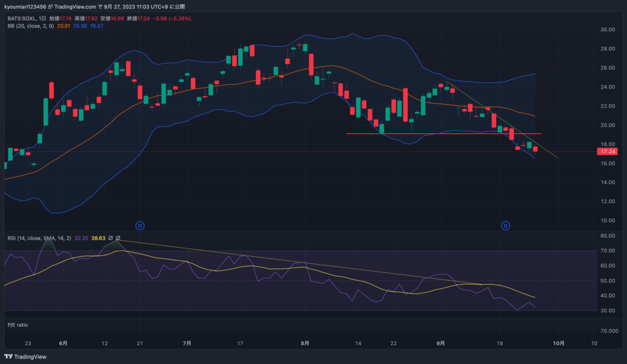The image size is (627, 364).
Task: Click the 30.00 price axis label
Action: (607, 29)
